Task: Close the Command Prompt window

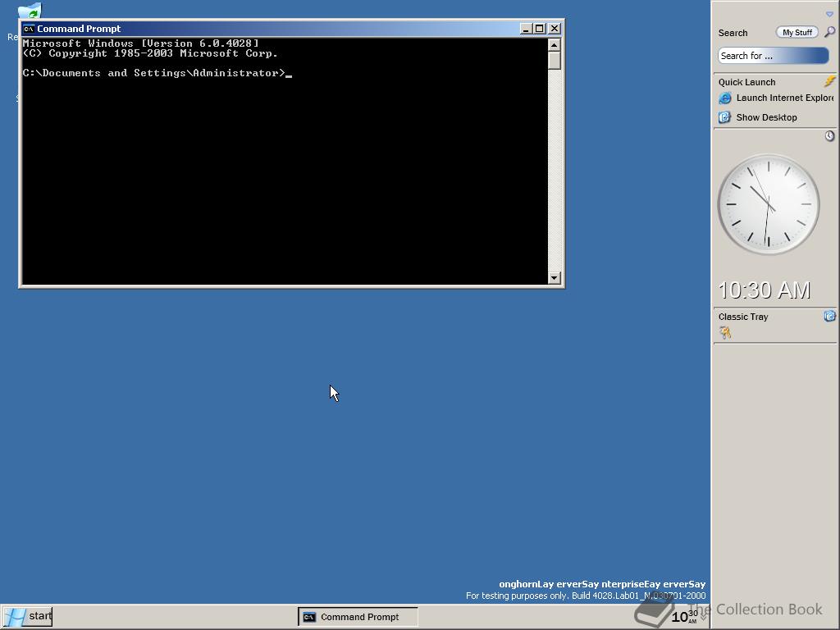Action: click(555, 29)
